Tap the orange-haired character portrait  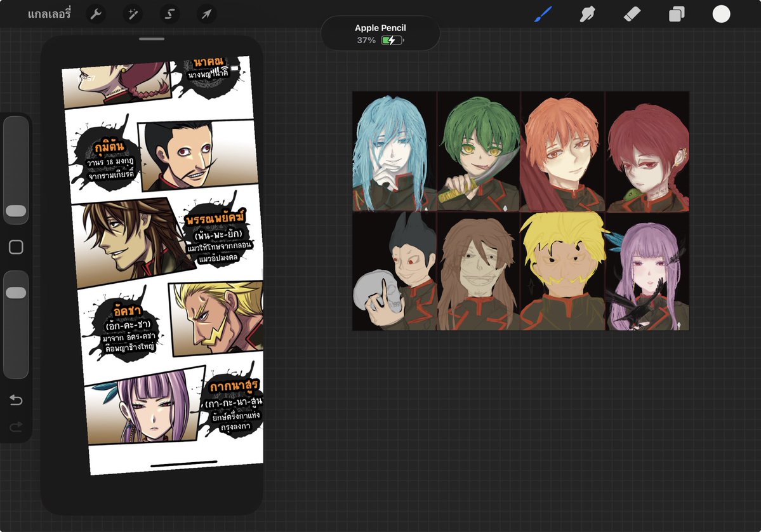(x=562, y=152)
